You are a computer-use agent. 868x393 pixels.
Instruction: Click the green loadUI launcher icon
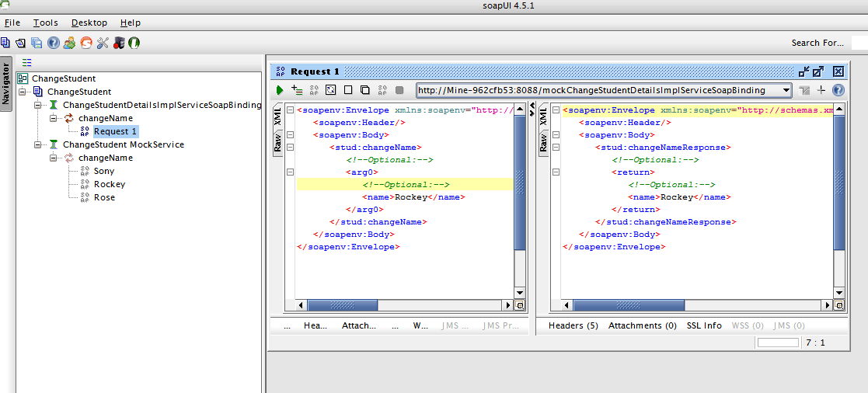point(134,43)
